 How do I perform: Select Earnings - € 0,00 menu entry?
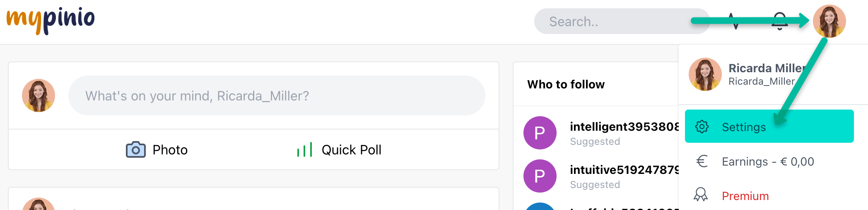[769, 161]
